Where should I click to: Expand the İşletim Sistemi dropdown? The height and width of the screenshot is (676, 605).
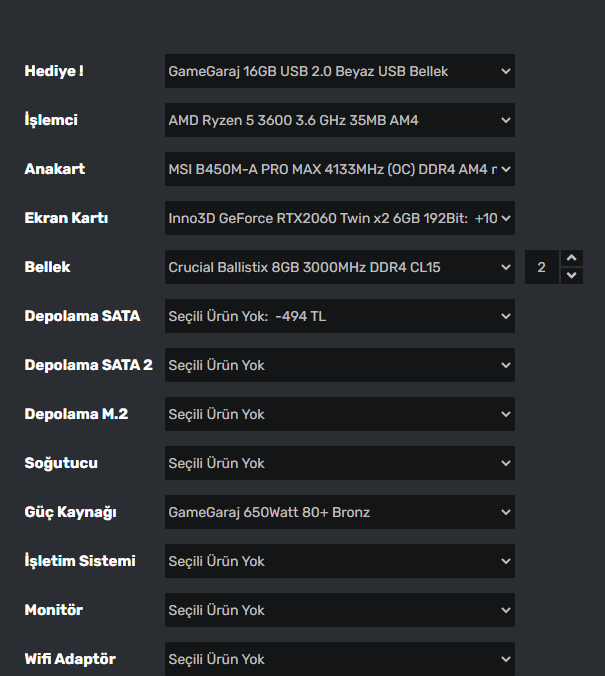point(339,561)
